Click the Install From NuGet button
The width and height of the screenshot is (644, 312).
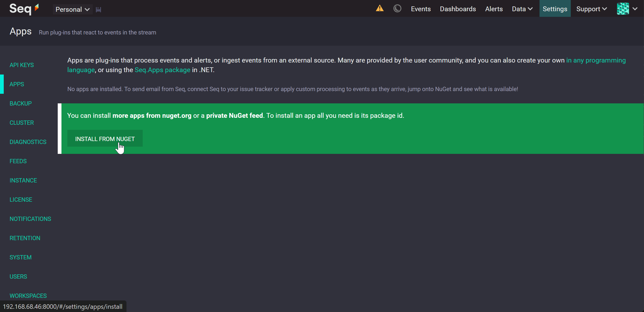pyautogui.click(x=105, y=139)
